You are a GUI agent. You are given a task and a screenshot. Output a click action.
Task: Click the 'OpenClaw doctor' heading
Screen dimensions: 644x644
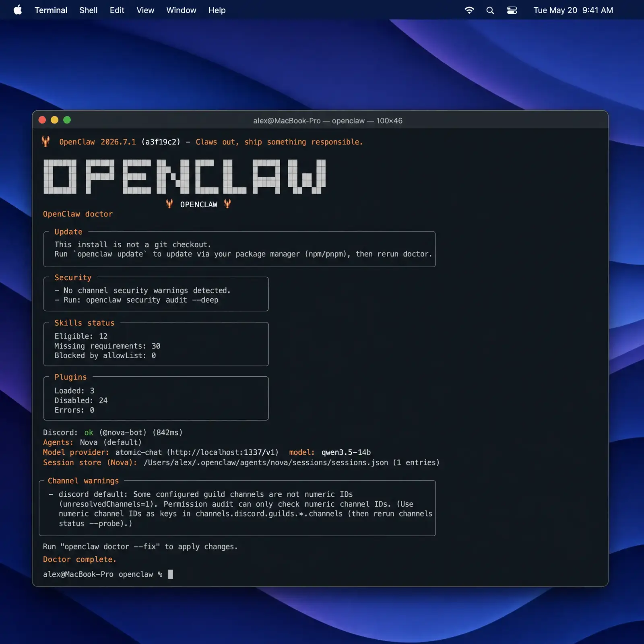(x=78, y=214)
